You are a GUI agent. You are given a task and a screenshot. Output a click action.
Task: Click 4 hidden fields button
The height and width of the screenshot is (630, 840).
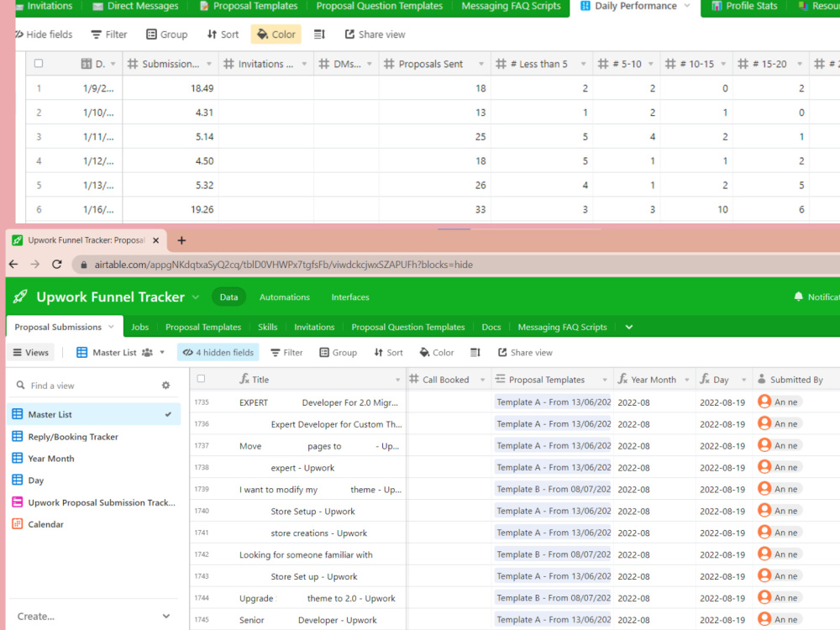(x=218, y=353)
